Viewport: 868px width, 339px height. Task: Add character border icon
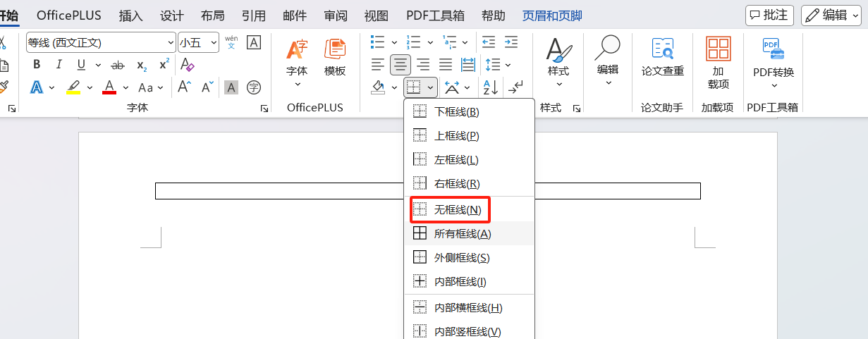point(254,42)
